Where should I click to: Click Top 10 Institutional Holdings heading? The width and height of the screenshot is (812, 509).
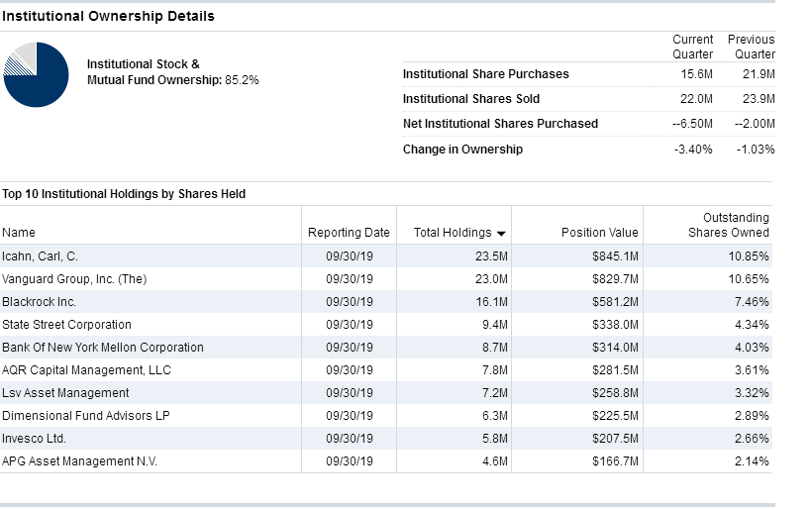point(124,194)
